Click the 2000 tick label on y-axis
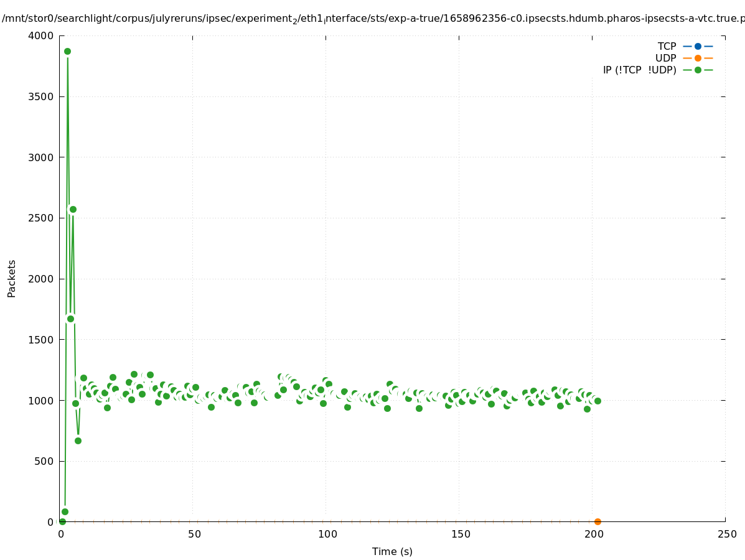Image resolution: width=745 pixels, height=560 pixels. point(42,279)
